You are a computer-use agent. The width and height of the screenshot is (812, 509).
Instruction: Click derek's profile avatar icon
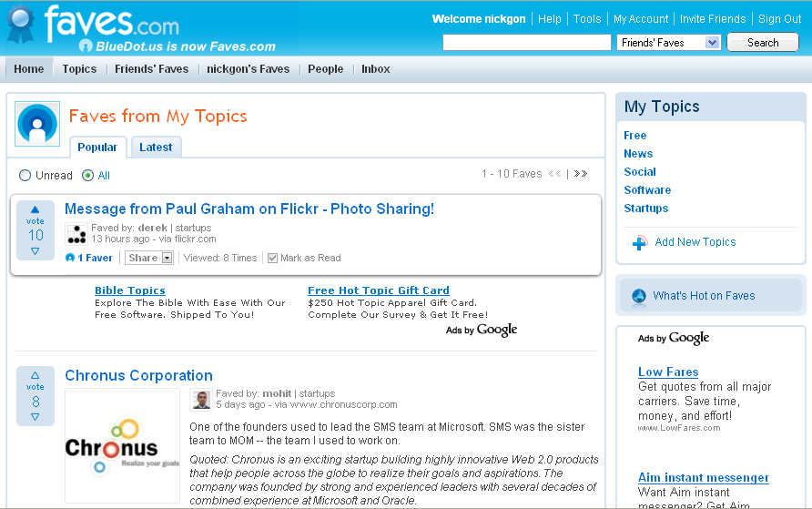76,233
